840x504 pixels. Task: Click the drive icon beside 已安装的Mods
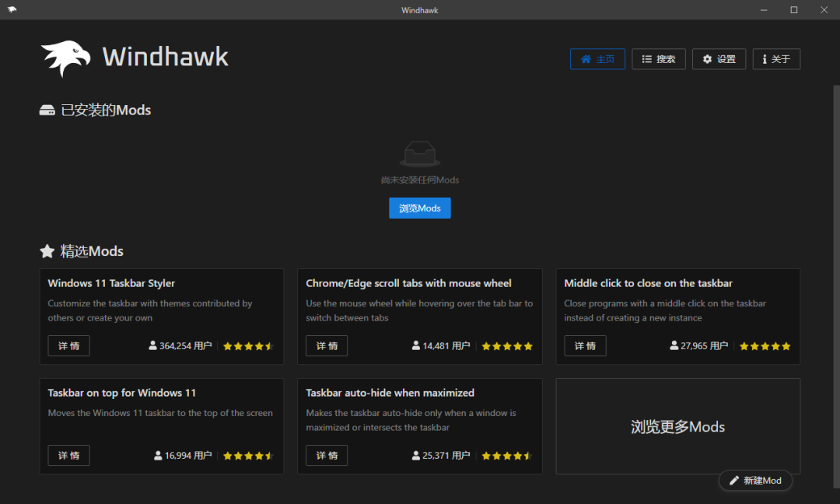point(47,110)
